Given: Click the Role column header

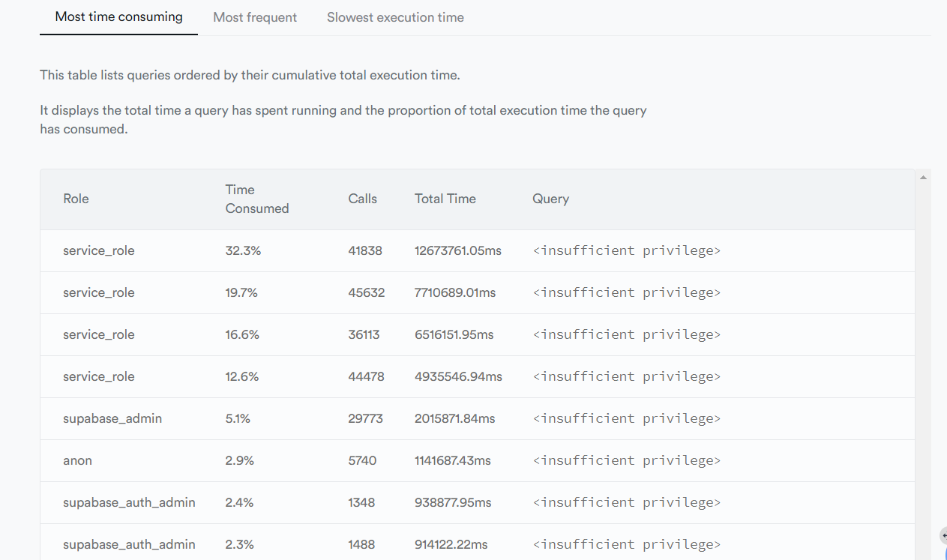Looking at the screenshot, I should [x=76, y=199].
